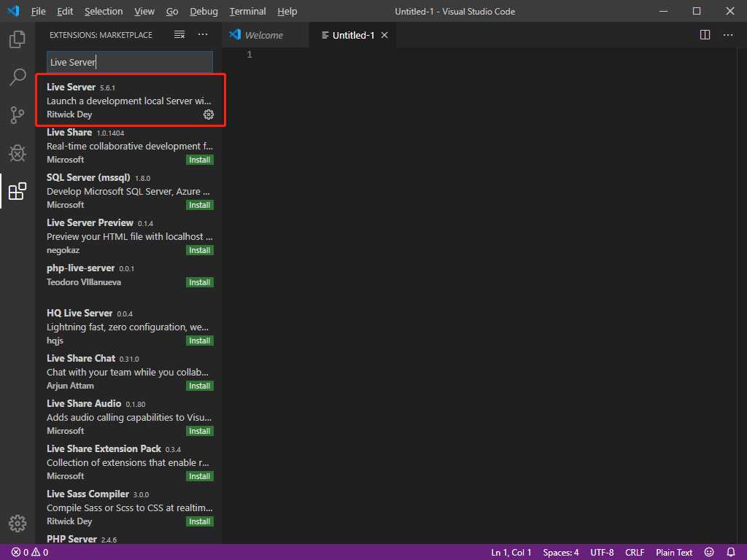The height and width of the screenshot is (560, 747).
Task: Open the View menu
Action: click(x=144, y=12)
